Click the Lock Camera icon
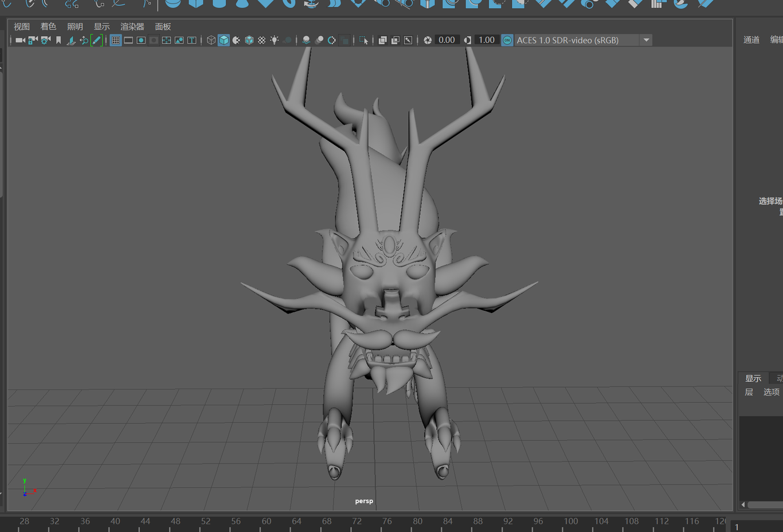Screen dimensions: 783x532 (x=33, y=40)
